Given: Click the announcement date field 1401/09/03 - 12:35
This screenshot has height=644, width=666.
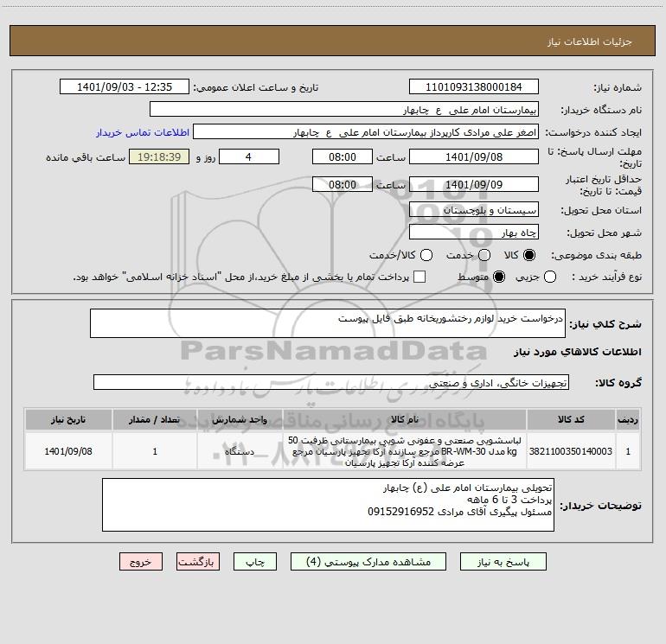Looking at the screenshot, I should pos(125,87).
